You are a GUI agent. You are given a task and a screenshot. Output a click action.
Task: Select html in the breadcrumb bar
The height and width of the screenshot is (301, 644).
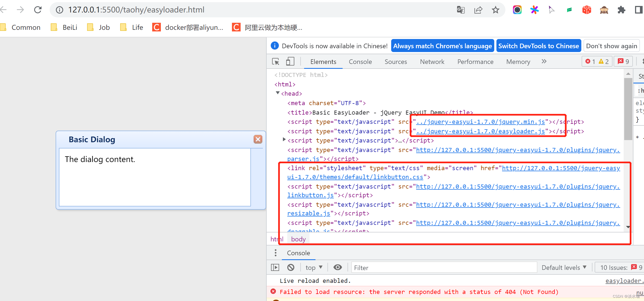[x=277, y=239]
